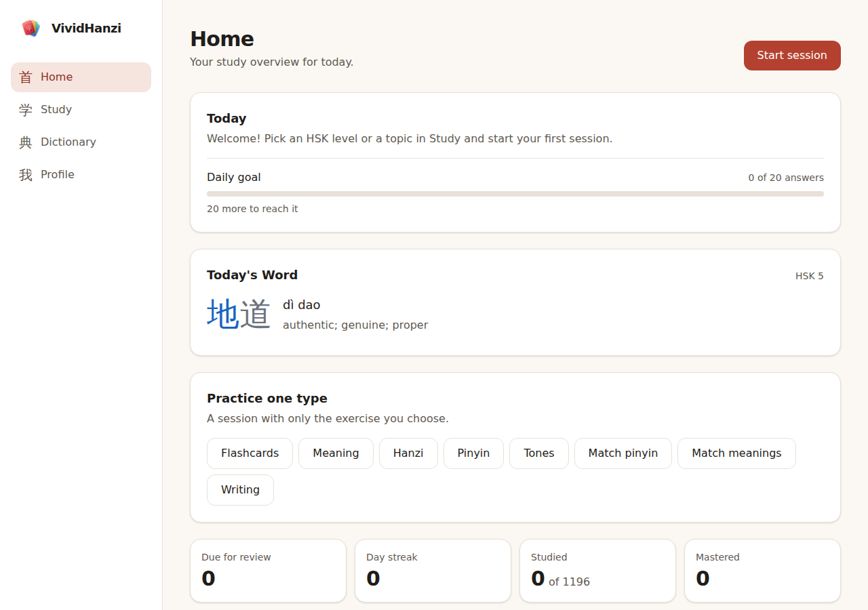868x610 pixels.
Task: Click the 20 more to reach it text
Action: (252, 209)
